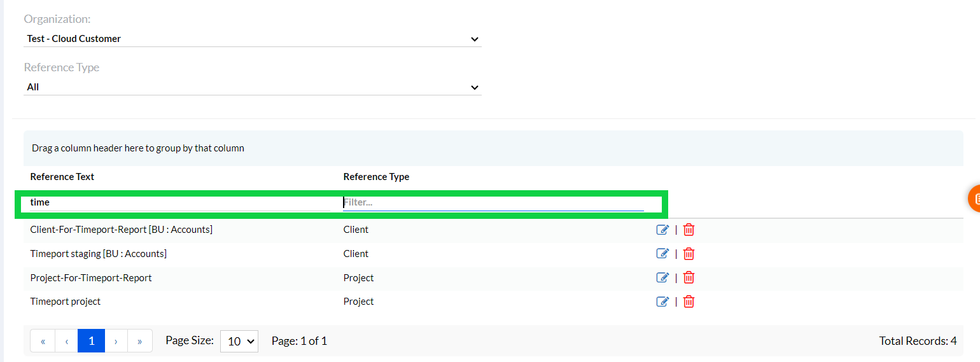
Task: Delete the Project-For-Timeport-Report record
Action: [689, 277]
